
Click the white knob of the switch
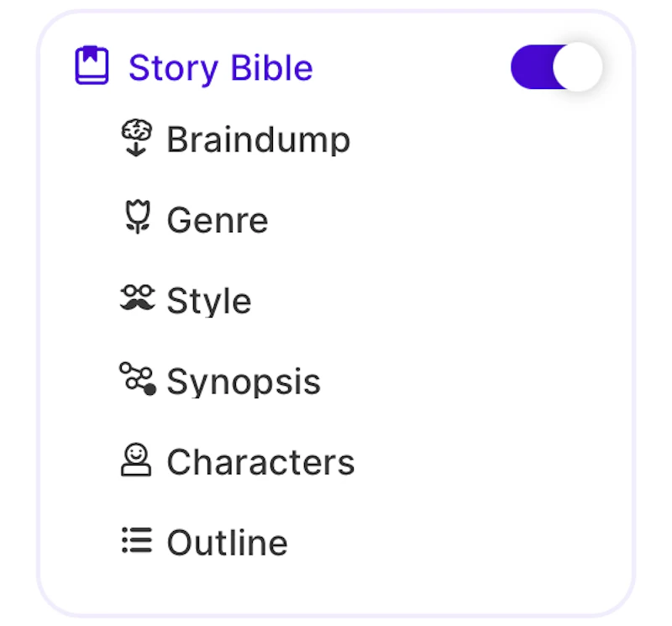[x=578, y=66]
